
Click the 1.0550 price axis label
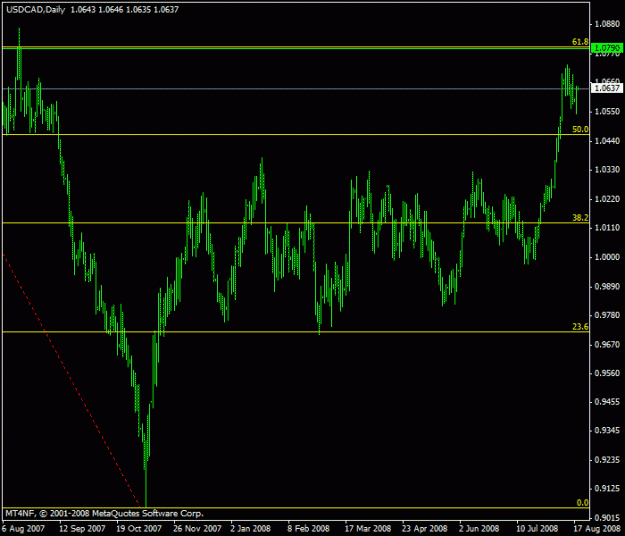click(607, 112)
